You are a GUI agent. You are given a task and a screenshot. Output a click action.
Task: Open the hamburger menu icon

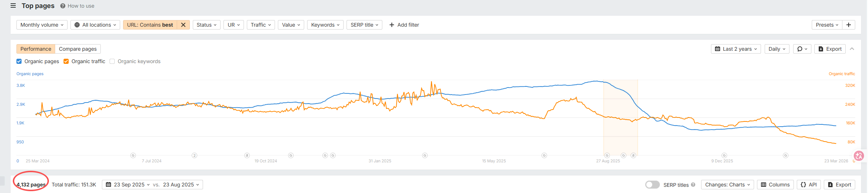[13, 6]
